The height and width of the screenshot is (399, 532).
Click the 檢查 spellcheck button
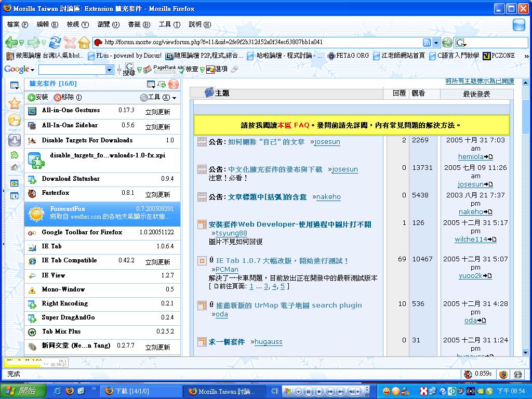(189, 69)
